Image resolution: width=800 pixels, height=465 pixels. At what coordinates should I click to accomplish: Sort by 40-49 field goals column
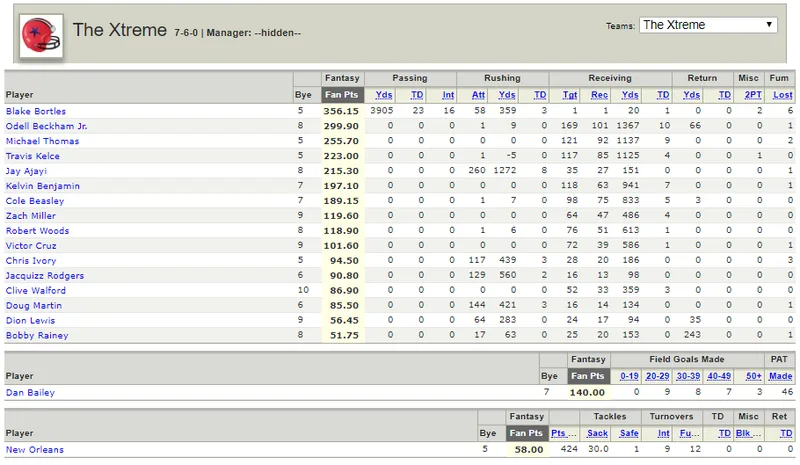(x=719, y=376)
